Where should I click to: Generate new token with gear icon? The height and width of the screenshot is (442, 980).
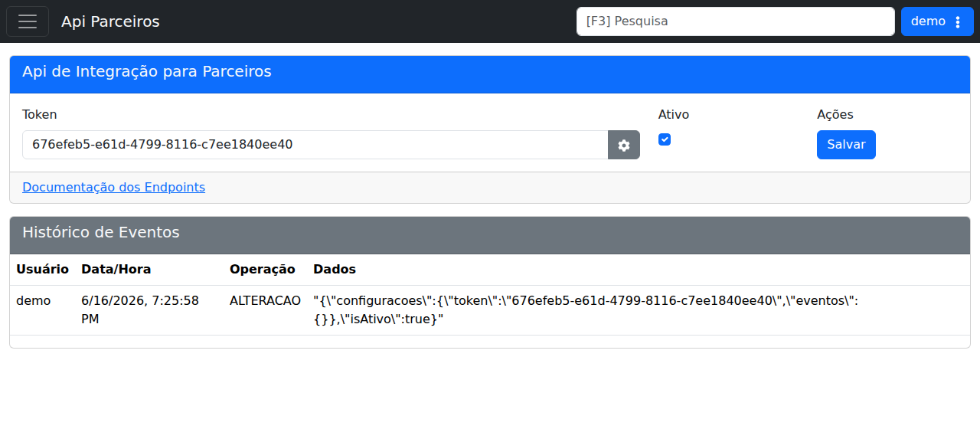pyautogui.click(x=624, y=145)
